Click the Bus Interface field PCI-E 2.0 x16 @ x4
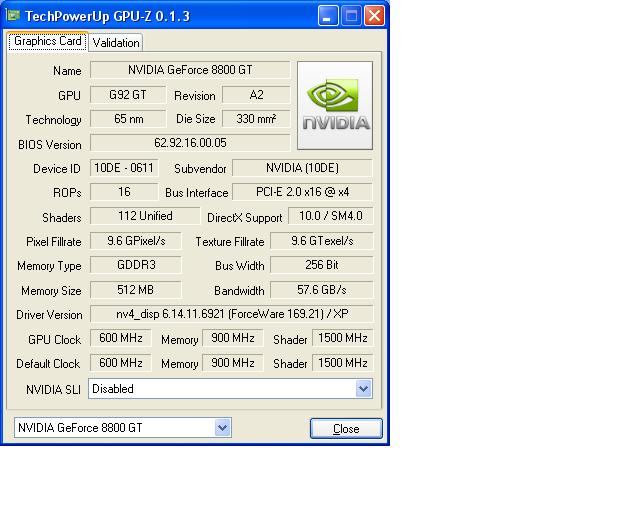This screenshot has height=512, width=640. pyautogui.click(x=302, y=192)
